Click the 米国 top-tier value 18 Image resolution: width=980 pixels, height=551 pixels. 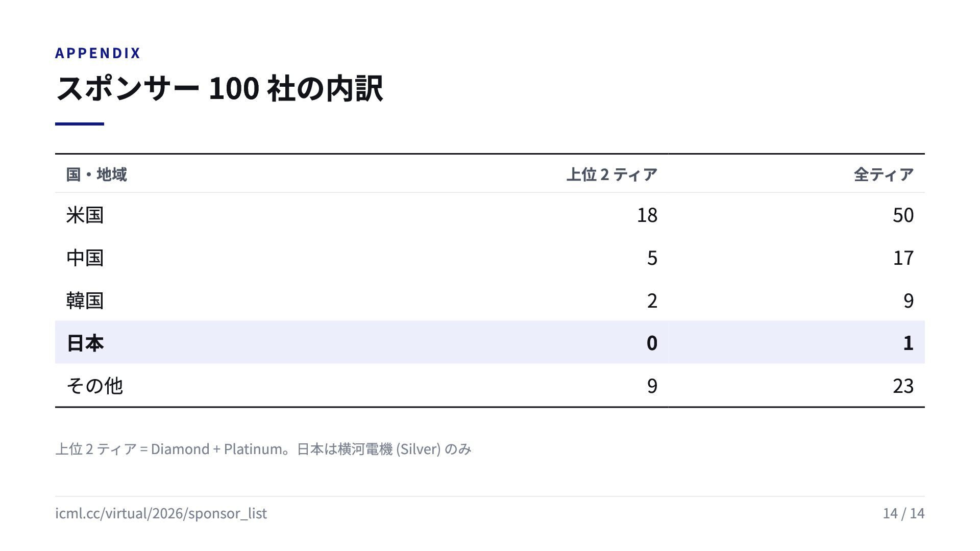pos(647,215)
